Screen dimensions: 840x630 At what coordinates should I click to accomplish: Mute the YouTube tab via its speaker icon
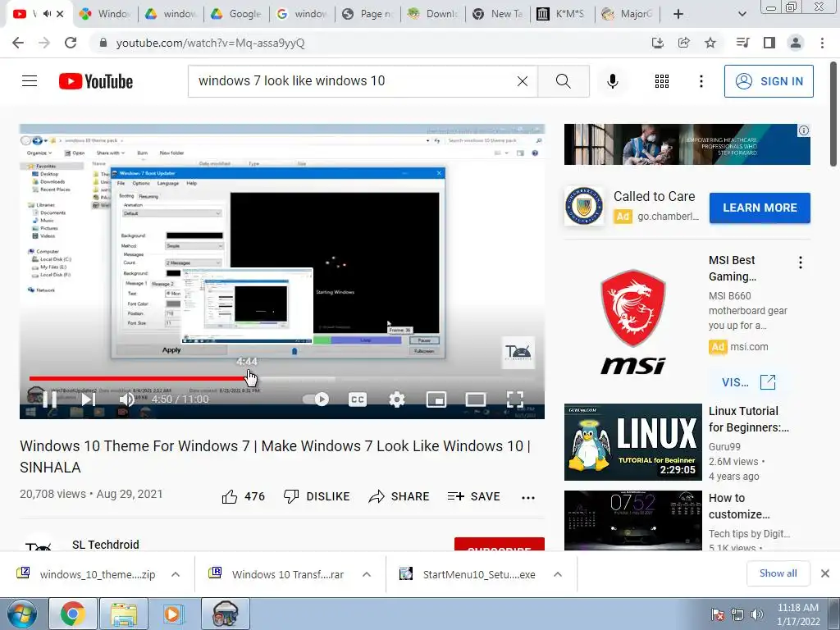coord(47,14)
